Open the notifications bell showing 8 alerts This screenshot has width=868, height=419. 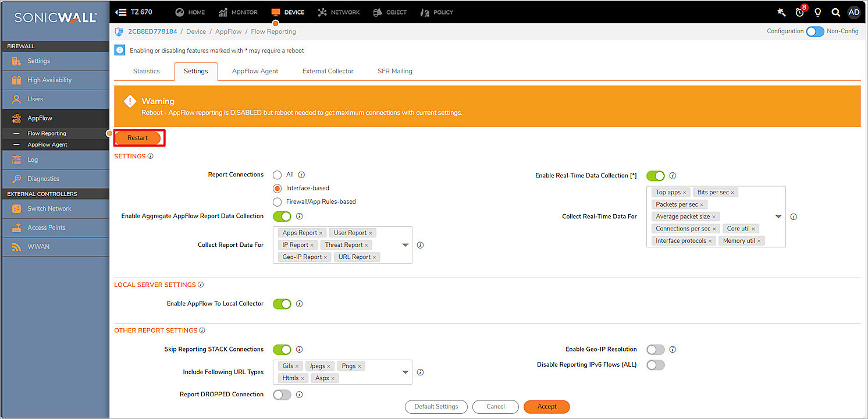tap(799, 12)
